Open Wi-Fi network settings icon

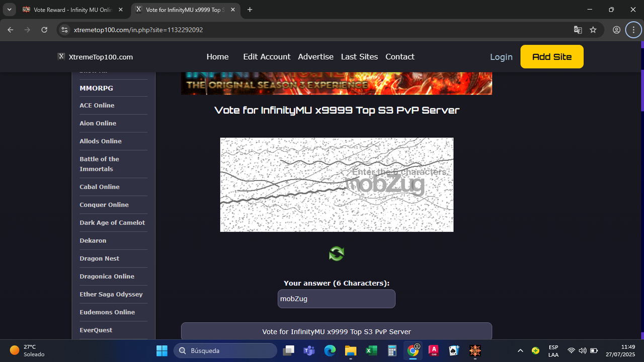coord(571,350)
